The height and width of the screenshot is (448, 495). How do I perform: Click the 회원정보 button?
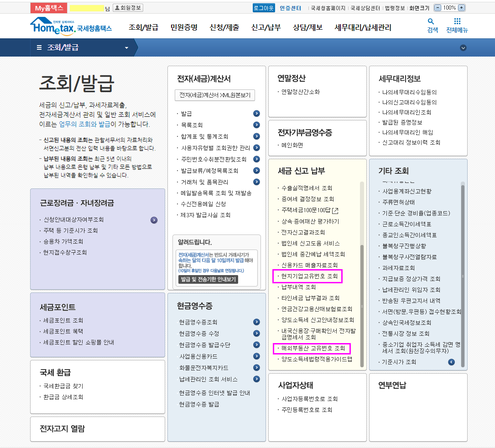[x=128, y=8]
